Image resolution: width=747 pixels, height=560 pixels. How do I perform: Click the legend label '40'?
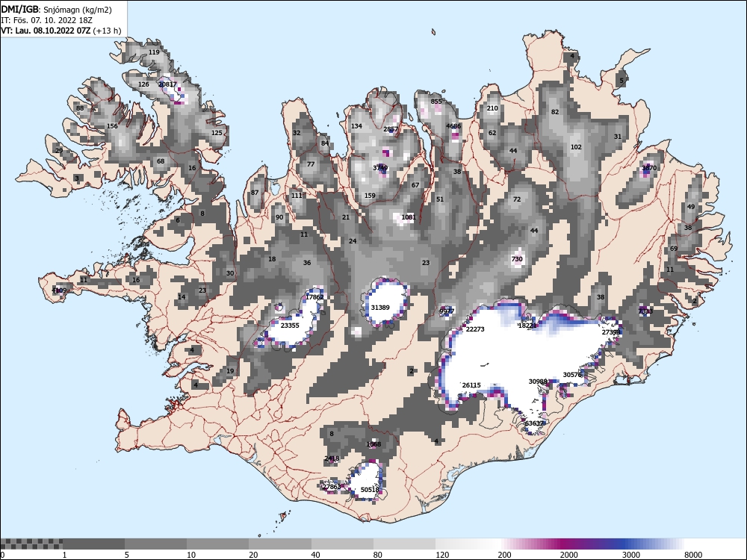click(315, 555)
